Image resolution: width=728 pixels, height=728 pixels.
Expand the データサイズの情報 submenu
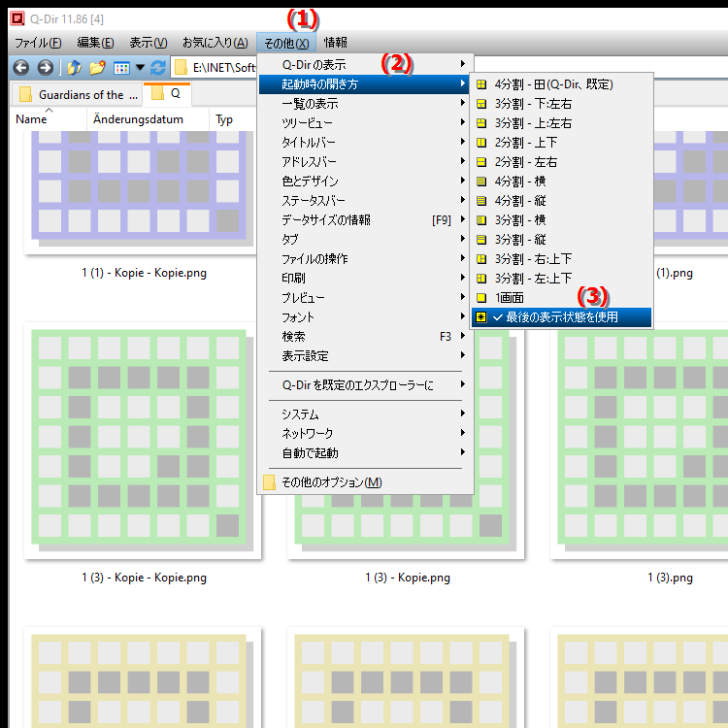(x=366, y=219)
